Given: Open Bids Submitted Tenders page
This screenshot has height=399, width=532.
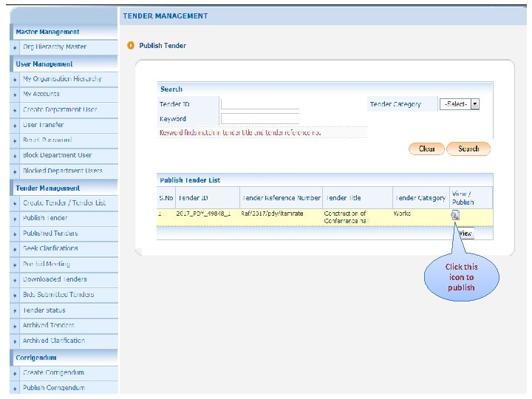Looking at the screenshot, I should [58, 295].
